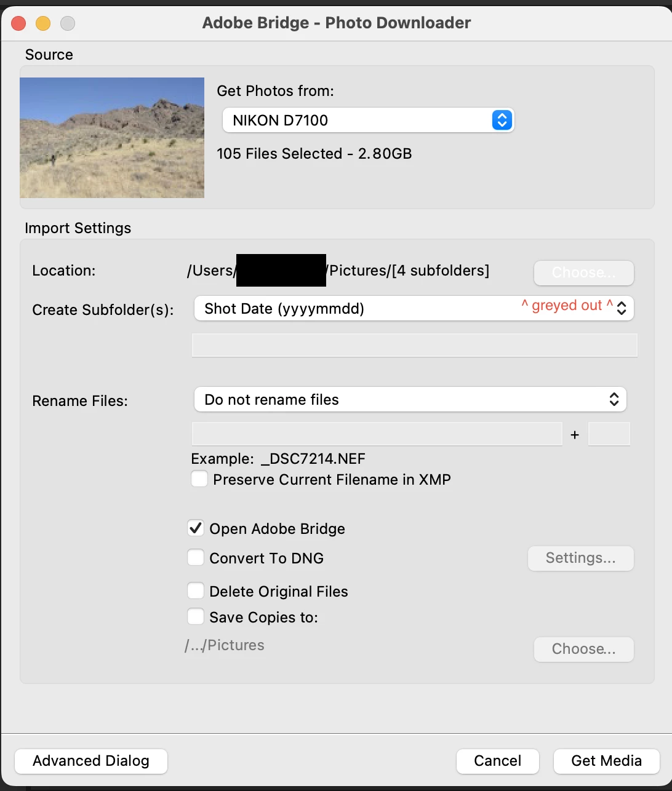Image resolution: width=672 pixels, height=791 pixels.
Task: Cancel the Photo Downloader
Action: [497, 761]
